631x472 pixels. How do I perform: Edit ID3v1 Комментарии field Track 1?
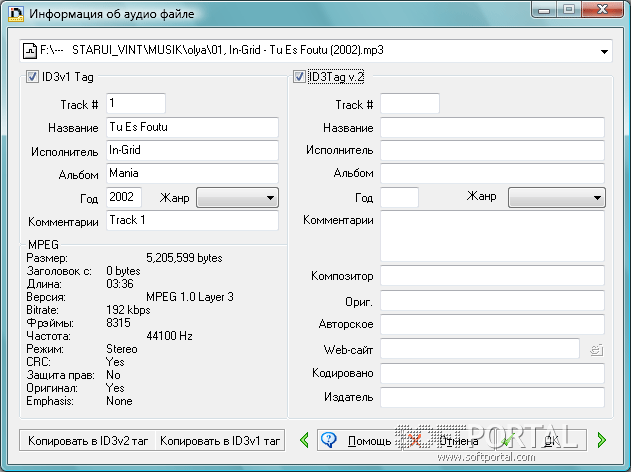pos(192,220)
